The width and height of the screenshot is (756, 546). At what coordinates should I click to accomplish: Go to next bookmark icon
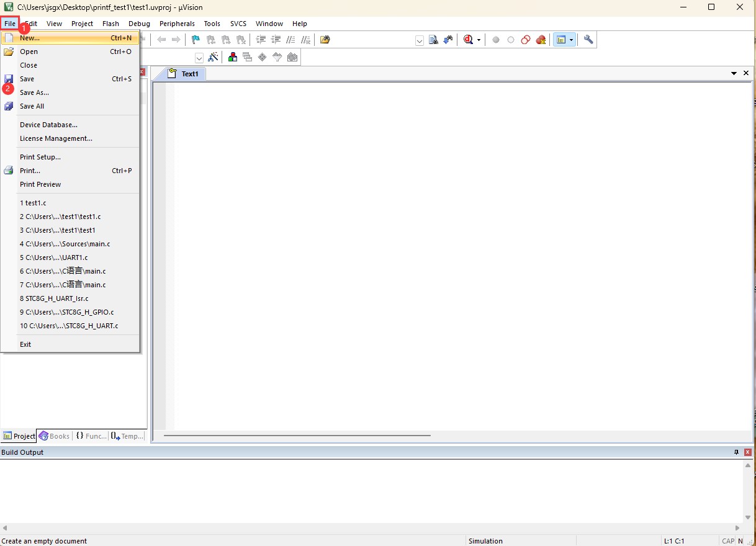click(x=226, y=40)
